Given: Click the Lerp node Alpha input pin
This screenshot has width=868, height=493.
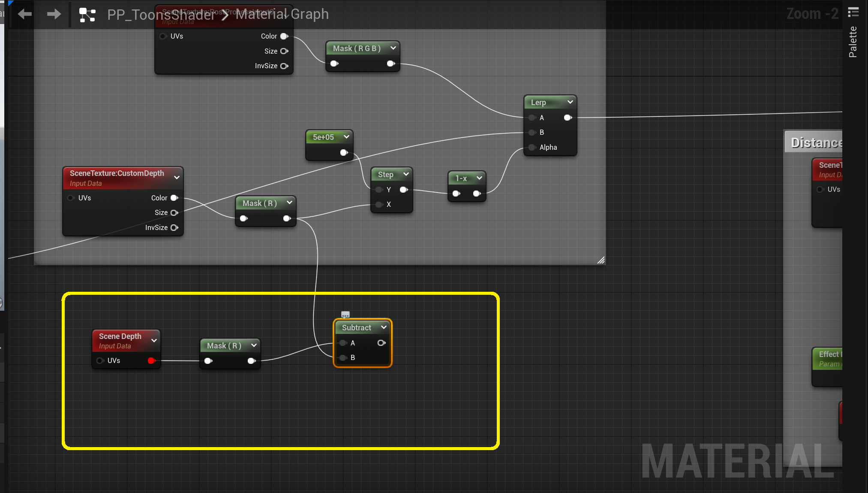Looking at the screenshot, I should [532, 147].
